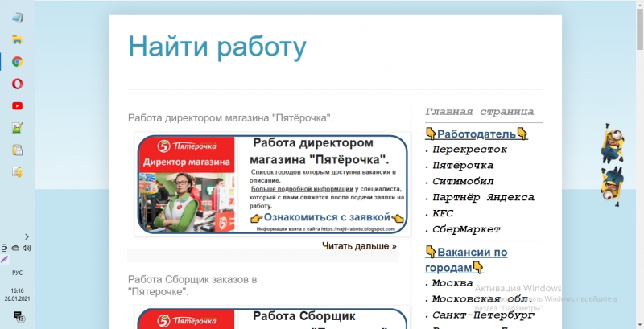Click the Главная страница sidebar heading

pos(479,112)
